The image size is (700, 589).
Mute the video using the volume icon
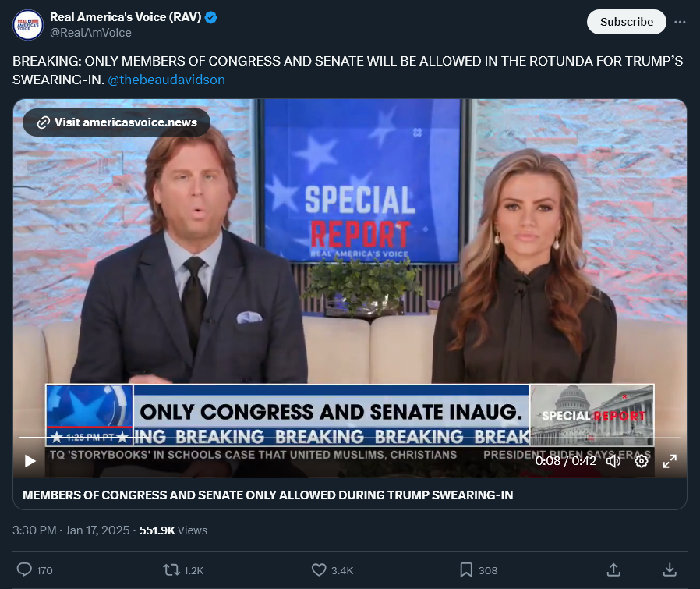tap(613, 461)
